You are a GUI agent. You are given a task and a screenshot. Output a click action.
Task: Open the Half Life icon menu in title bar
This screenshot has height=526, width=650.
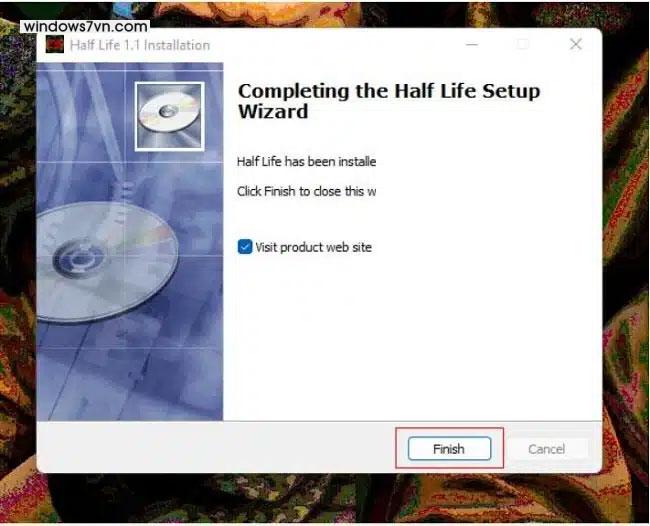tap(55, 44)
